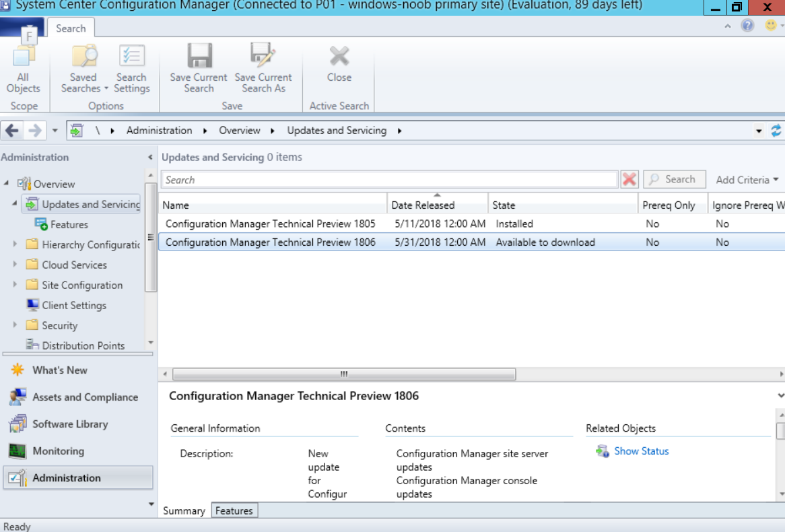The image size is (785, 532).
Task: Open the address bar dropdown arrow
Action: pyautogui.click(x=759, y=131)
